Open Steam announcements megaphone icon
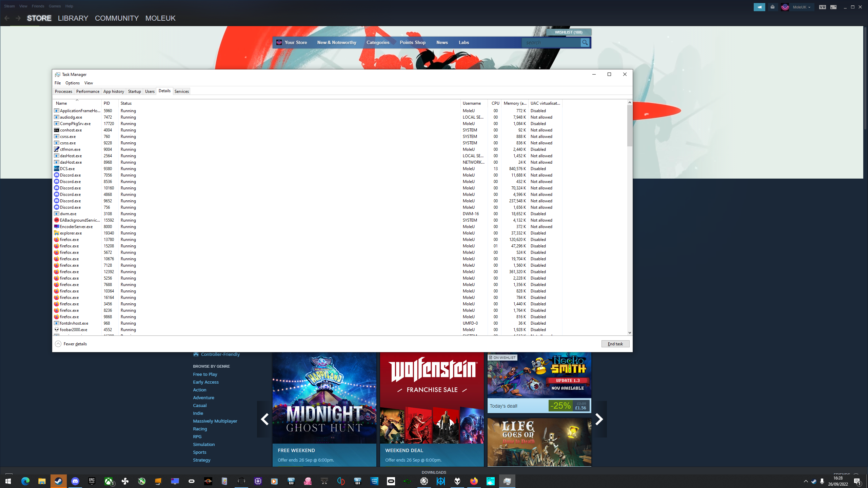This screenshot has height=488, width=868. (759, 7)
